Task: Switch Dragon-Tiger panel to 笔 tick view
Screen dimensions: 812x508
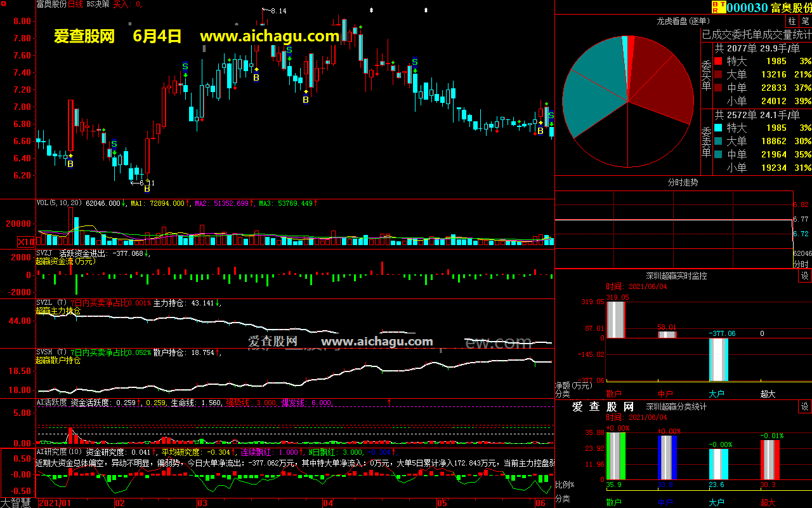Action: tap(805, 22)
